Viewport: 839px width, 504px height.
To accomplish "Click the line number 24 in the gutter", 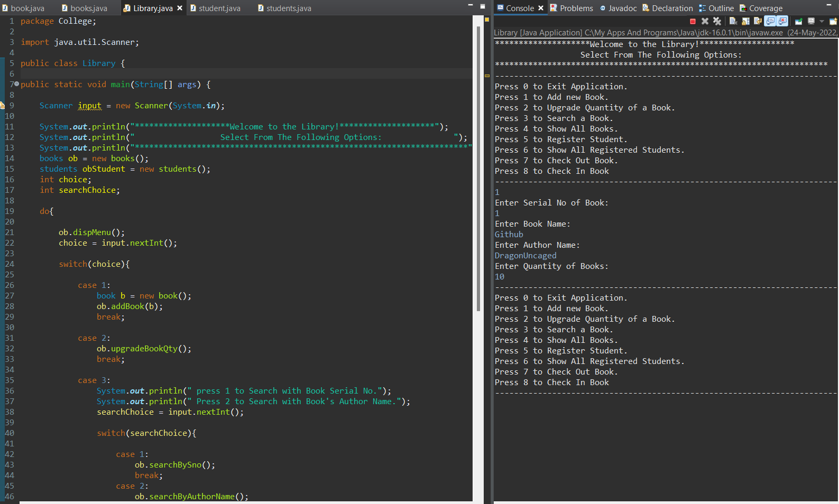I will pyautogui.click(x=10, y=264).
